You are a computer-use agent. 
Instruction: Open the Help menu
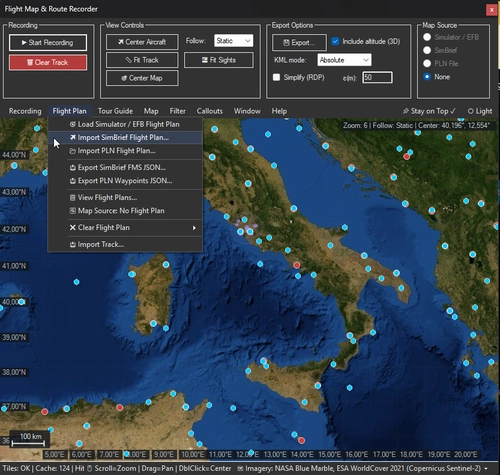[x=279, y=111]
